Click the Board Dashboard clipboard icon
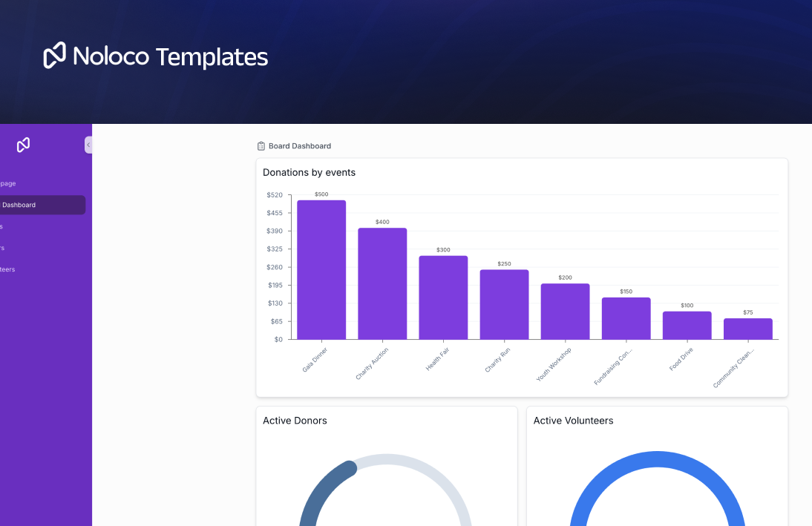The width and height of the screenshot is (812, 526). pos(261,146)
